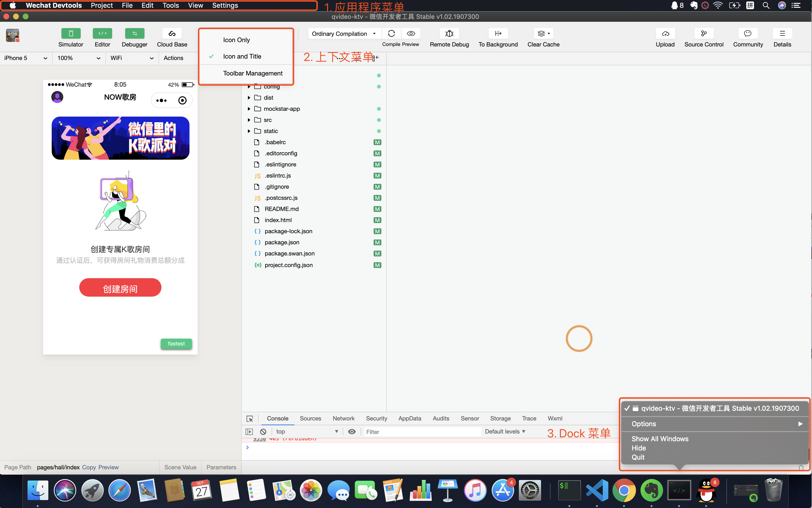Screen dimensions: 812x508
Task: Open the Ordinary Compilation dropdown
Action: [x=344, y=34]
